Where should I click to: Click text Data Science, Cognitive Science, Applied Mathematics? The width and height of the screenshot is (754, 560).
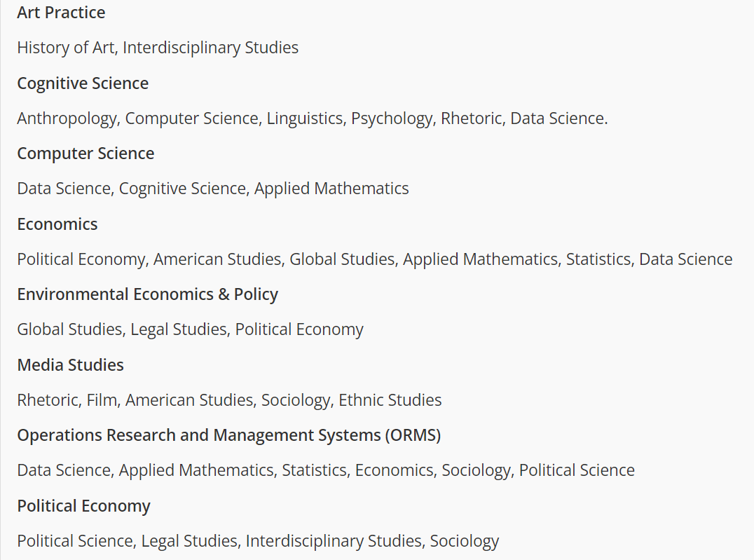[x=213, y=189]
